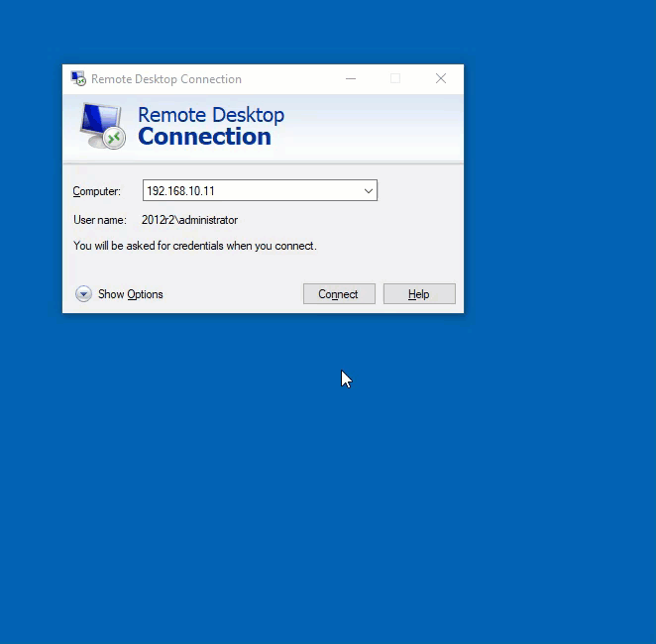This screenshot has width=656, height=644.
Task: Minimize the Remote Desktop Connection window
Action: (x=351, y=79)
